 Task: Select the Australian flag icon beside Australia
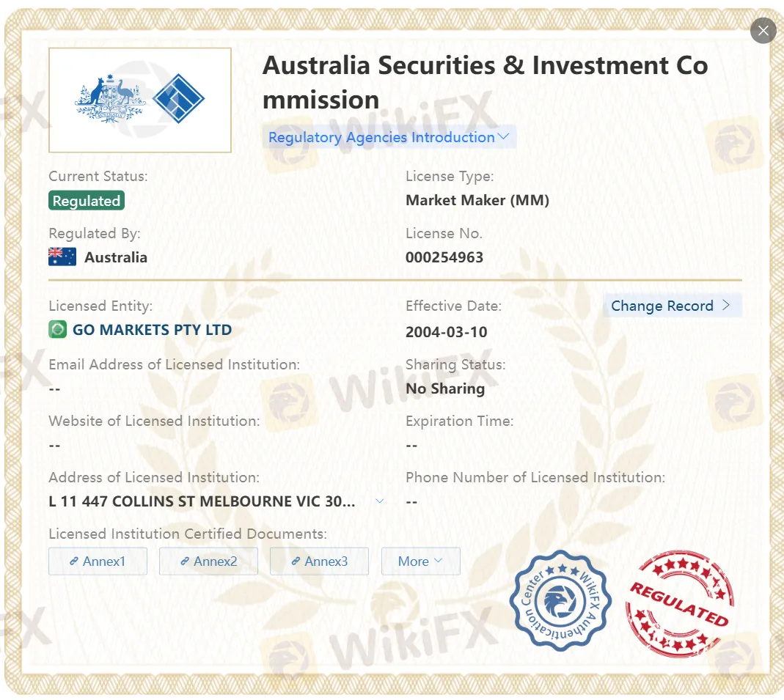(x=62, y=257)
